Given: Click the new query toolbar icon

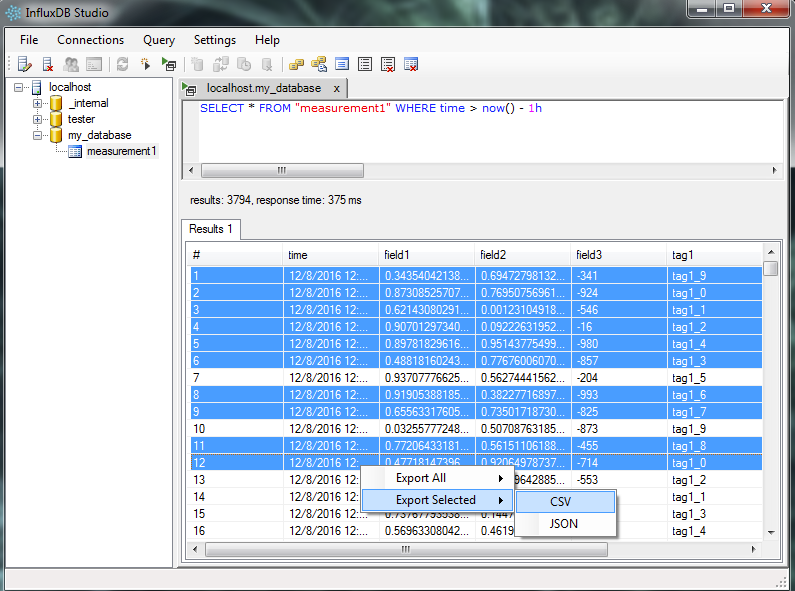Looking at the screenshot, I should pos(146,64).
